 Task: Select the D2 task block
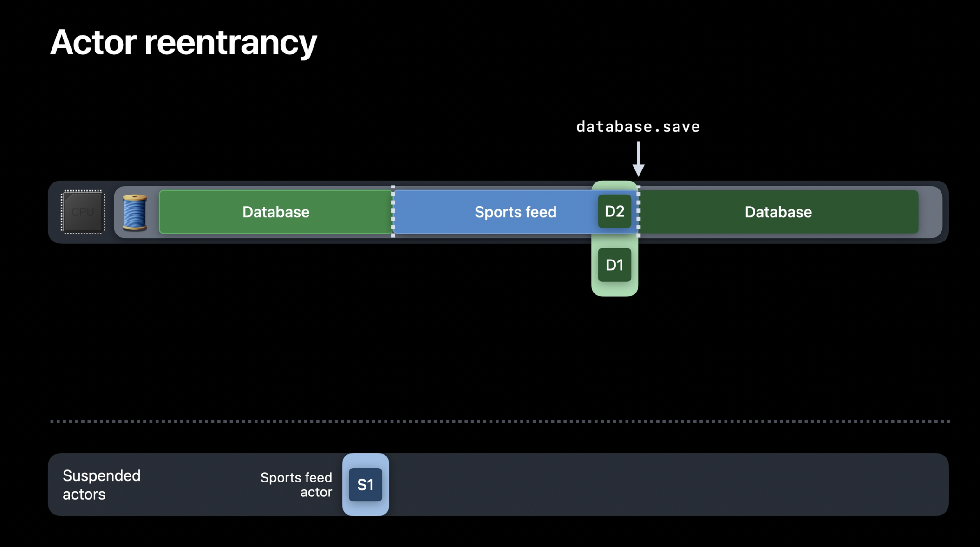(614, 212)
